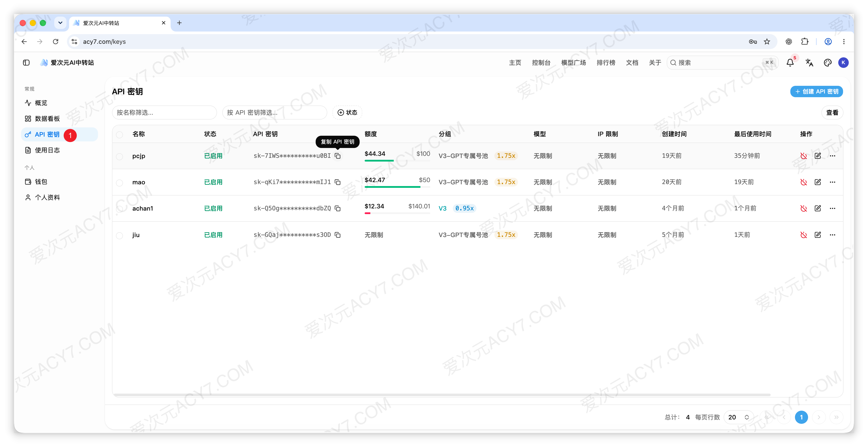
Task: Go back in browser history
Action: 24,41
